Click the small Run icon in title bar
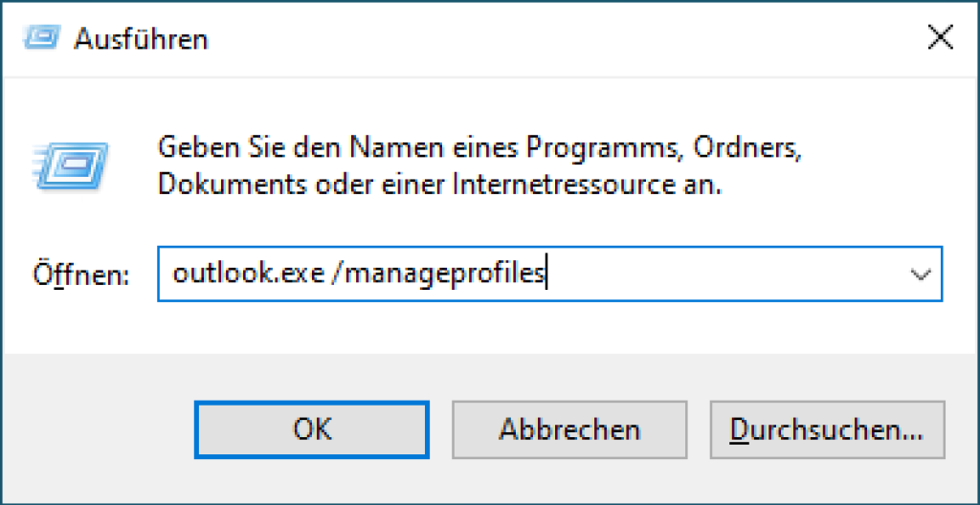Screen dimensions: 980x505 point(42,39)
